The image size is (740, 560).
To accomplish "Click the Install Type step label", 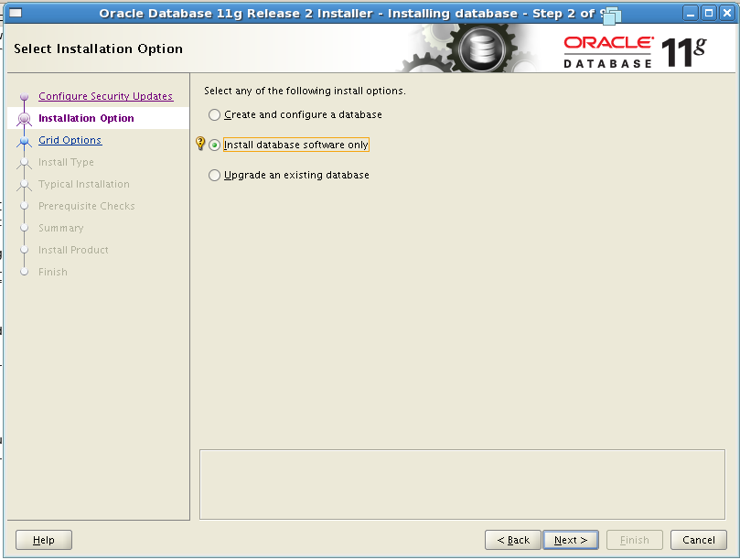I will tap(66, 162).
